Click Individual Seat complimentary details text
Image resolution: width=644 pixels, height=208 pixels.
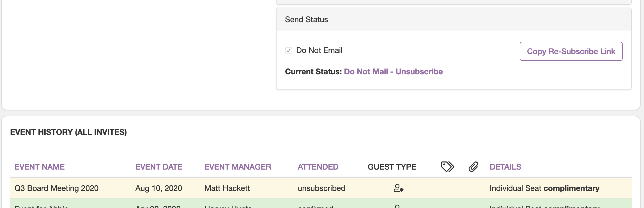click(x=544, y=188)
